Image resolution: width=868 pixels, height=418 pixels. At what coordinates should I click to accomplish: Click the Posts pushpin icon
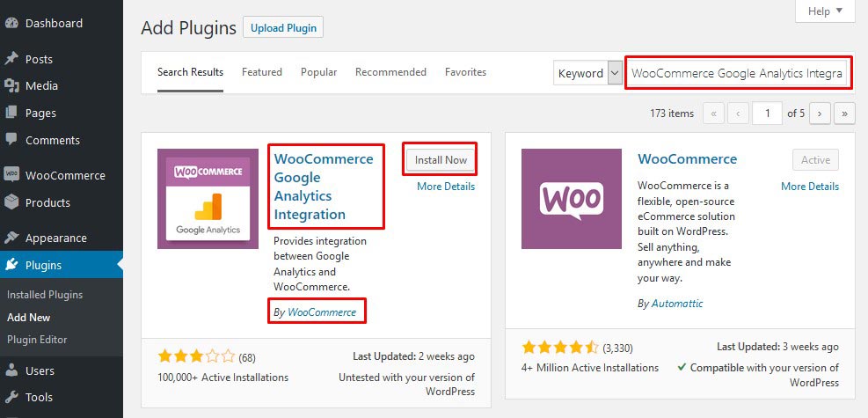11,59
